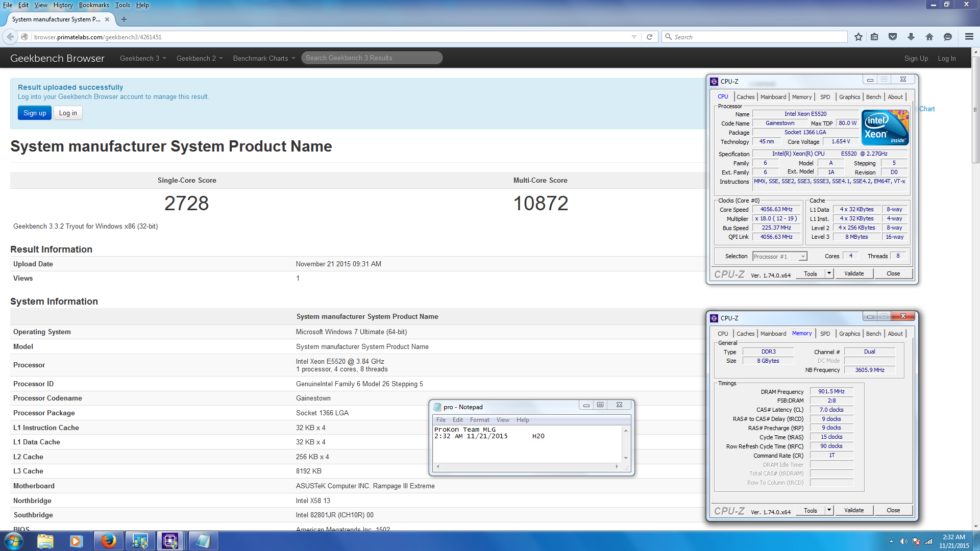Show hidden system tray icons
Viewport: 980px width, 551px height.
coord(891,541)
